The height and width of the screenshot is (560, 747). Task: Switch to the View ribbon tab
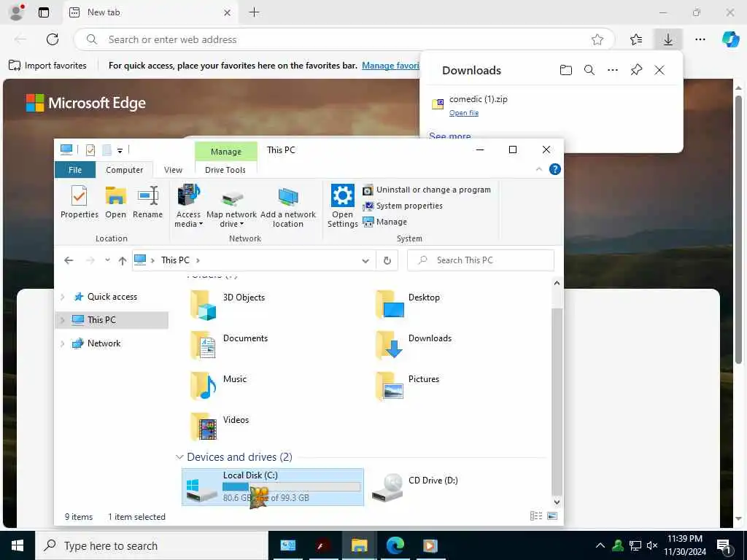(x=173, y=170)
